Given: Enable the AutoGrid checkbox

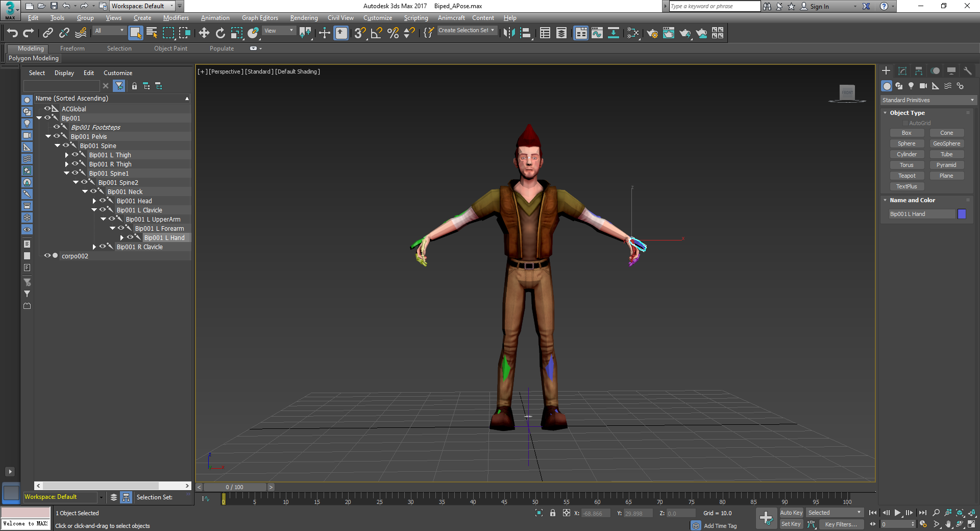Looking at the screenshot, I should pyautogui.click(x=905, y=123).
